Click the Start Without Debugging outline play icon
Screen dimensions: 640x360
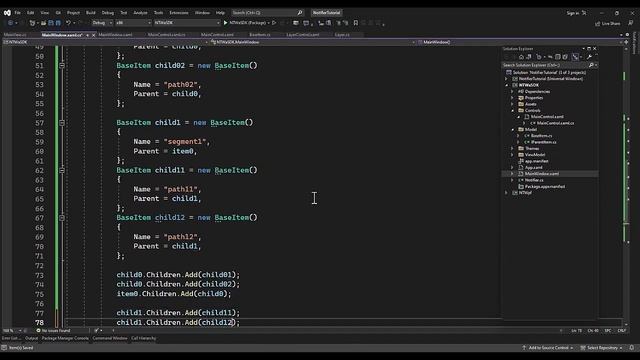click(x=274, y=23)
